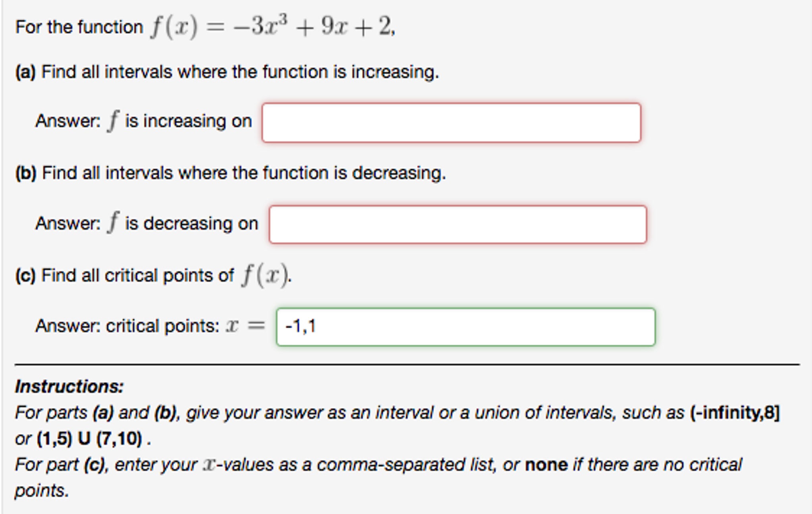Select the critical points field containing -1,1

[x=466, y=327]
